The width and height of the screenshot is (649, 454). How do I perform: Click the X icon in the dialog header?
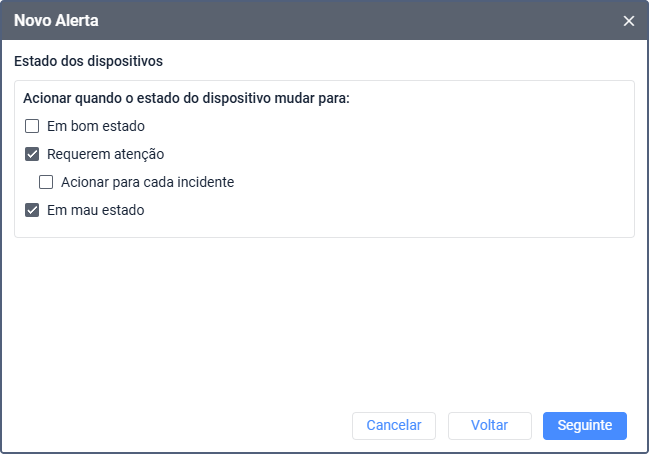[x=628, y=21]
